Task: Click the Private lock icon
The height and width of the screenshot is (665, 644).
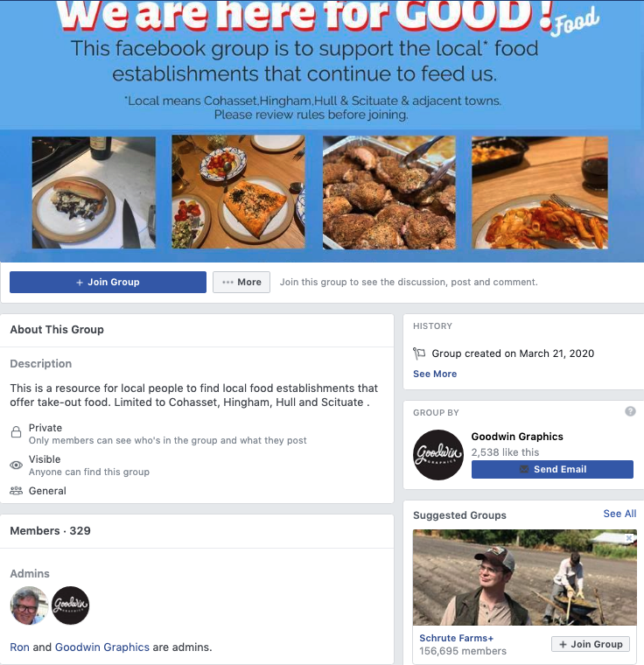Action: (16, 432)
